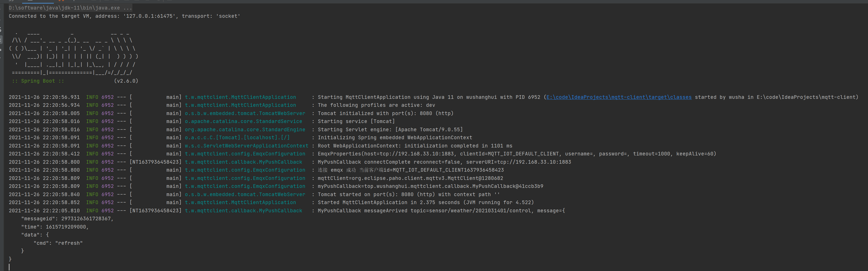Click "MyPushCallback connectComplete reconnect=false" message
Screen dimensions: 868x271
[445, 162]
